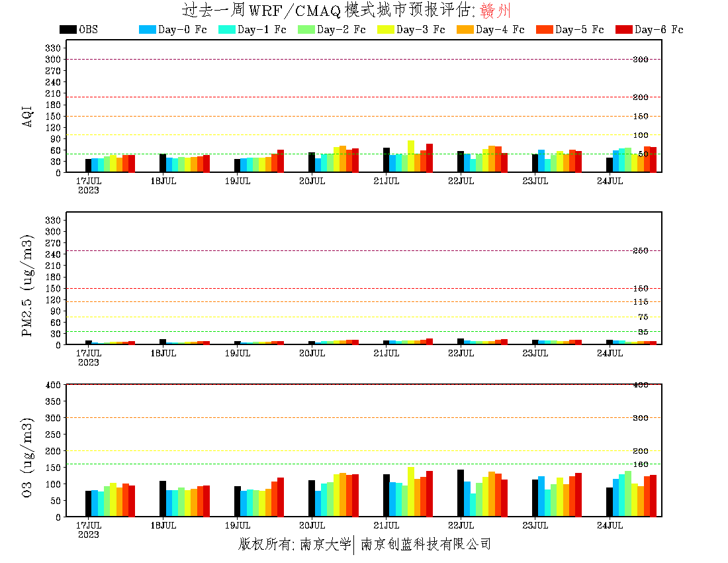Click the black OBS bar for 21JUL in AQI chart
The image size is (728, 563).
(x=387, y=160)
